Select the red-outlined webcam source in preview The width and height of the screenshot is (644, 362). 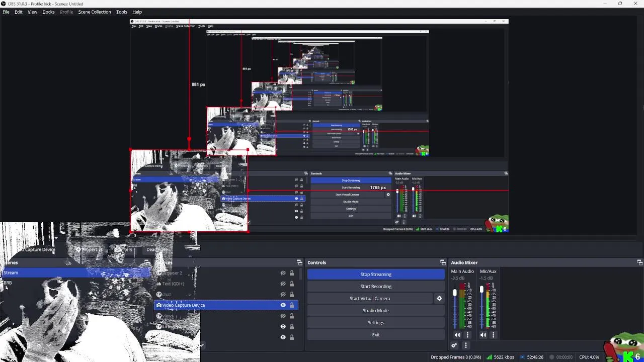(189, 191)
